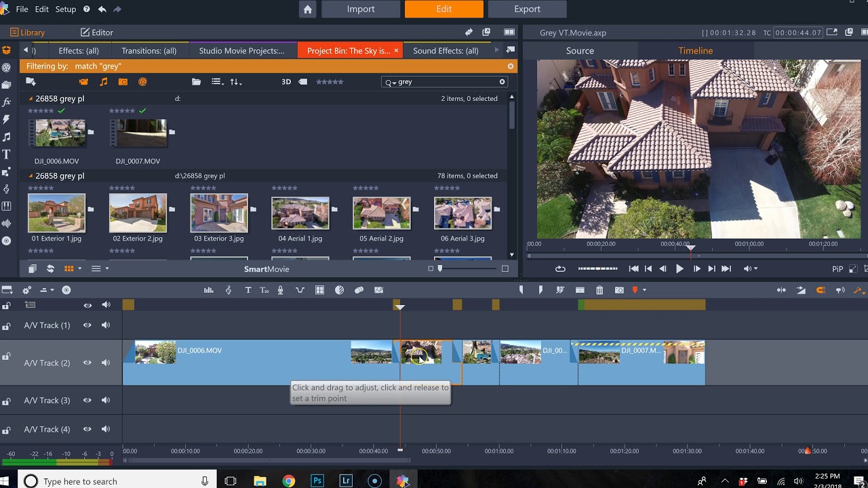Toggle the photo filter camera icon
The image size is (868, 488).
123,82
